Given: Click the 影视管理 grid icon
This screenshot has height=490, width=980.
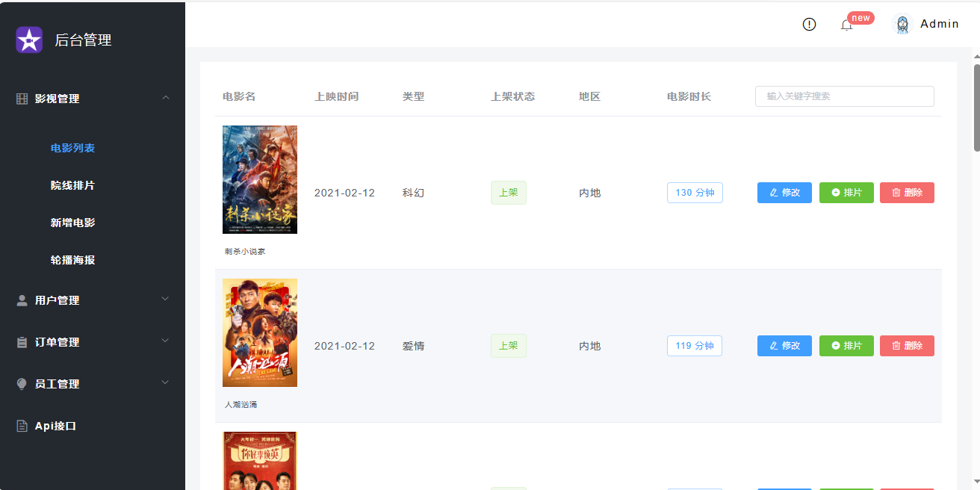Looking at the screenshot, I should (22, 99).
